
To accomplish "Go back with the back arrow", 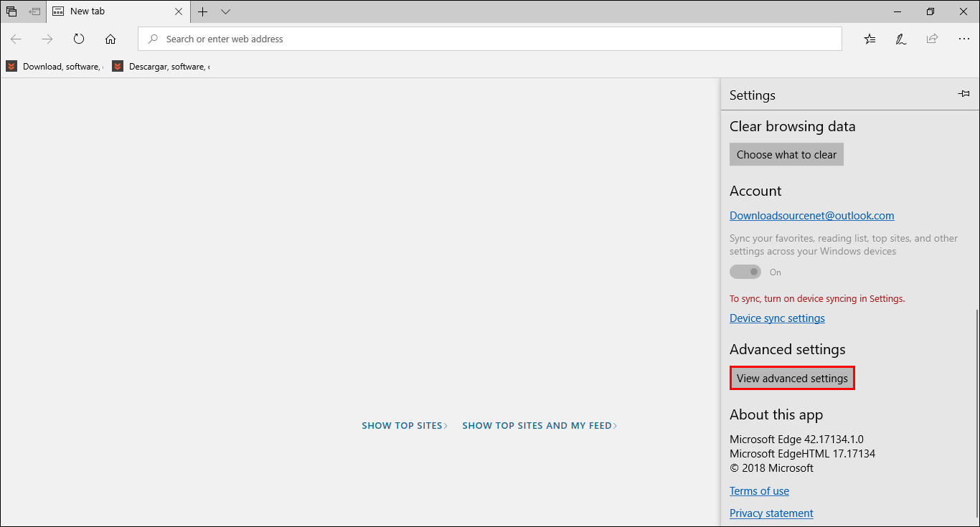I will coord(16,39).
